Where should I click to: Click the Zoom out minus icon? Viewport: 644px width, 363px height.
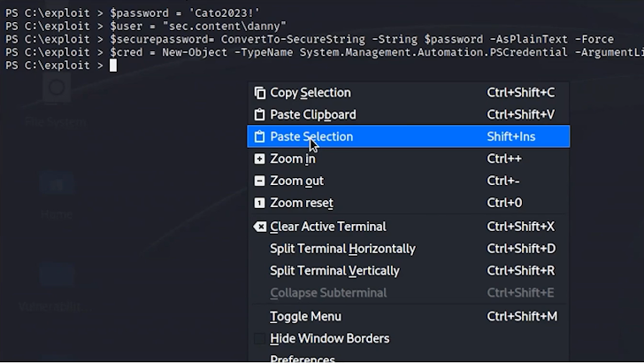coord(259,181)
